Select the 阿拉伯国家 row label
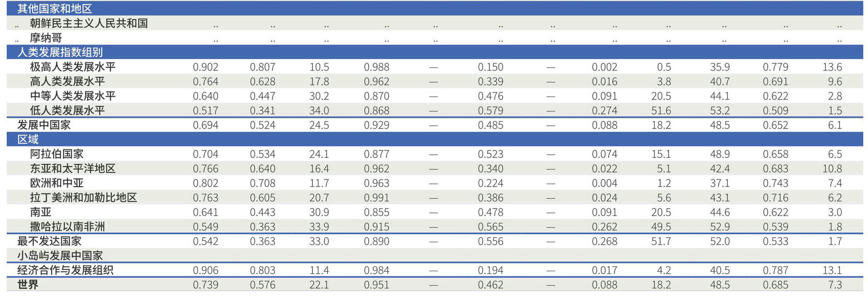 57,154
